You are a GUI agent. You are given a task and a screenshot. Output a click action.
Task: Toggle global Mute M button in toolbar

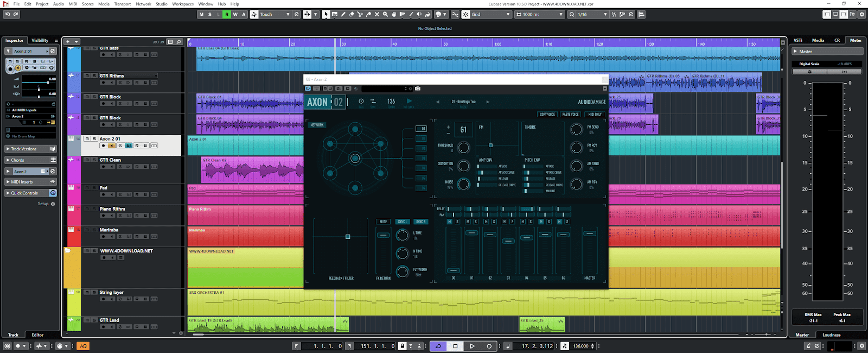coord(201,15)
